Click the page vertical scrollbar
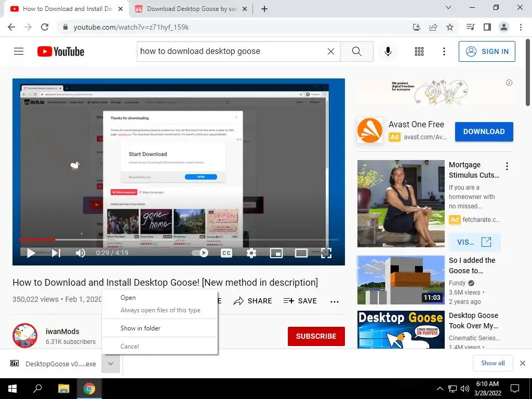The height and width of the screenshot is (399, 532). [x=528, y=72]
